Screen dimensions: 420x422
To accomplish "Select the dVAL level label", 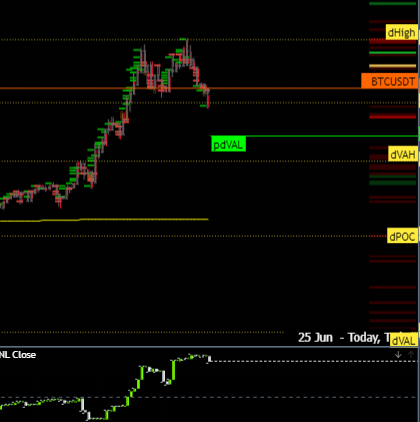I will point(404,340).
